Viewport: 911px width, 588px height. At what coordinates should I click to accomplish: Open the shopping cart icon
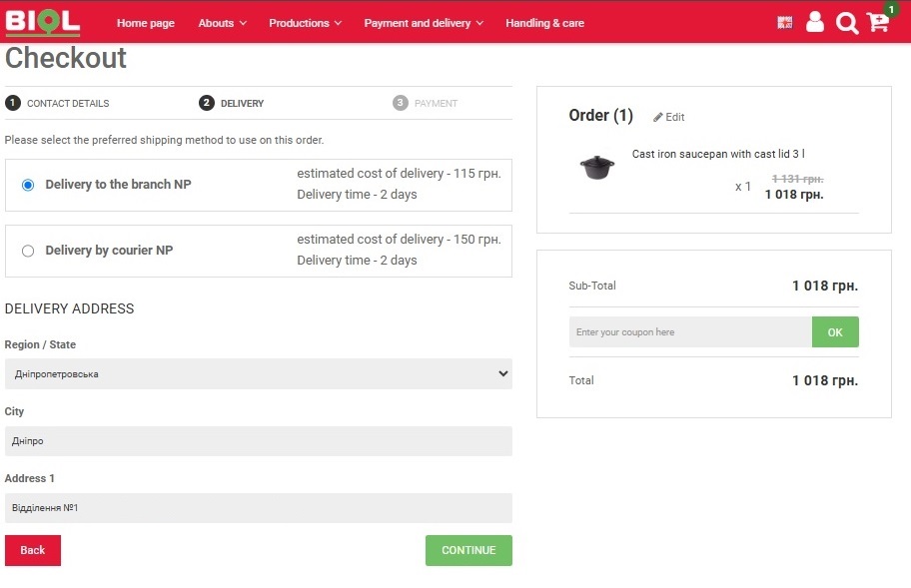point(878,22)
